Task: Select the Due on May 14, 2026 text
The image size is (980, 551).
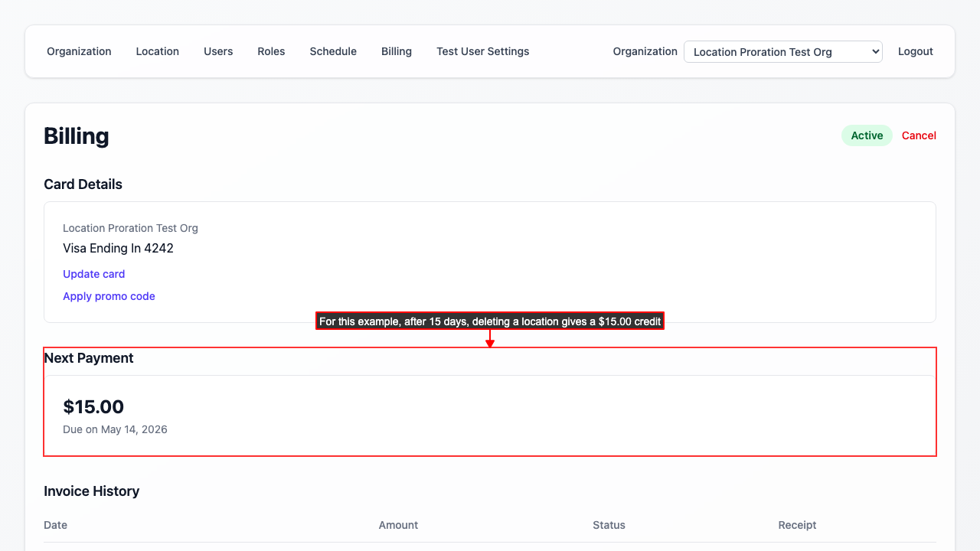Action: 115,429
